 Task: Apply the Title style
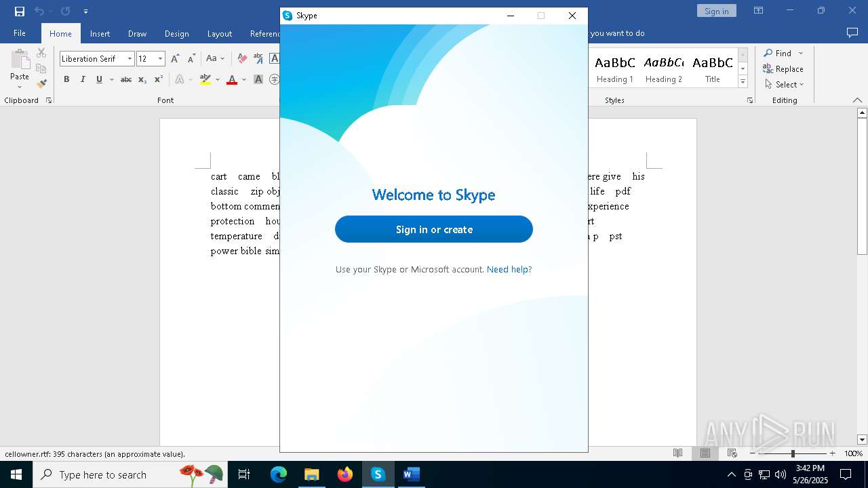713,68
